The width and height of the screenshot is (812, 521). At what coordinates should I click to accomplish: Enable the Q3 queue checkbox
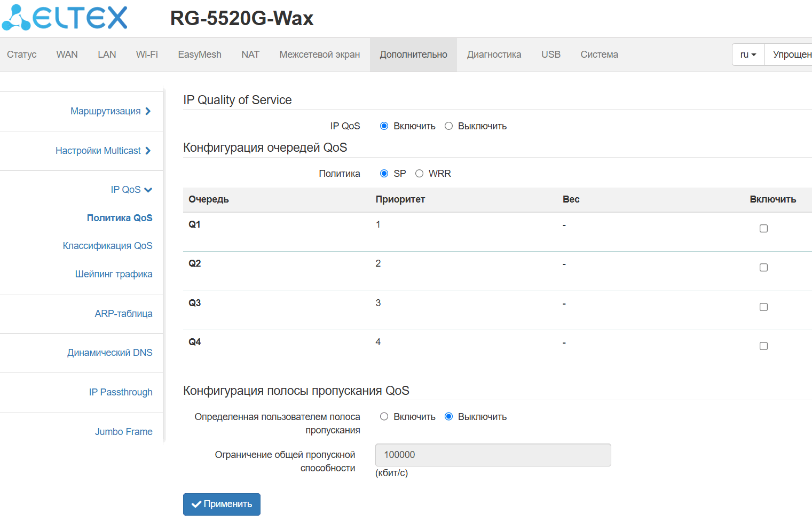[763, 307]
